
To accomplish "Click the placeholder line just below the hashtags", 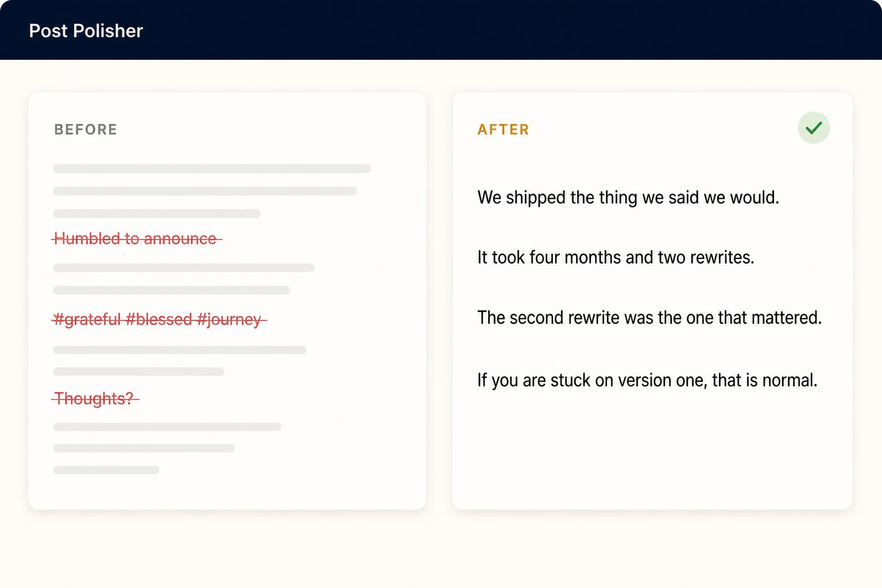I will pyautogui.click(x=180, y=350).
